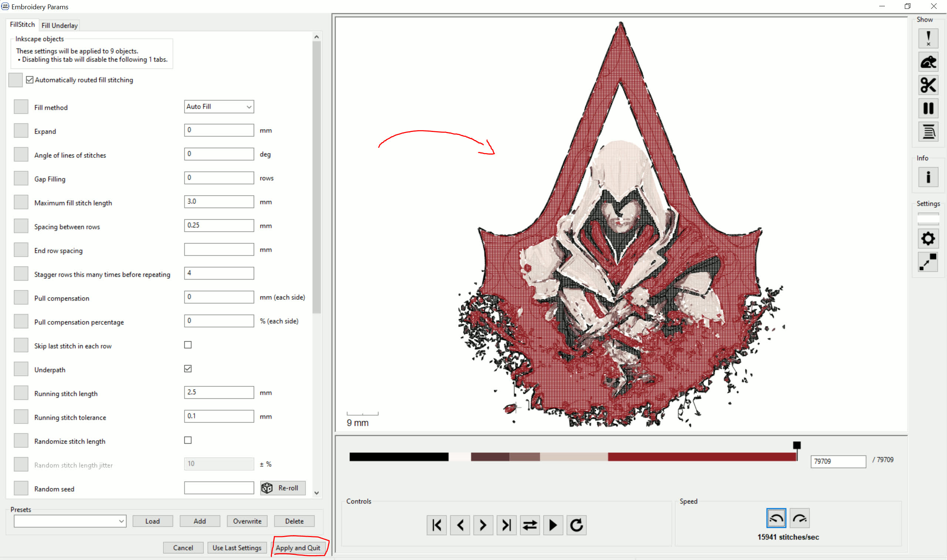The height and width of the screenshot is (560, 947).
Task: Click the line width settings icon
Action: click(928, 262)
